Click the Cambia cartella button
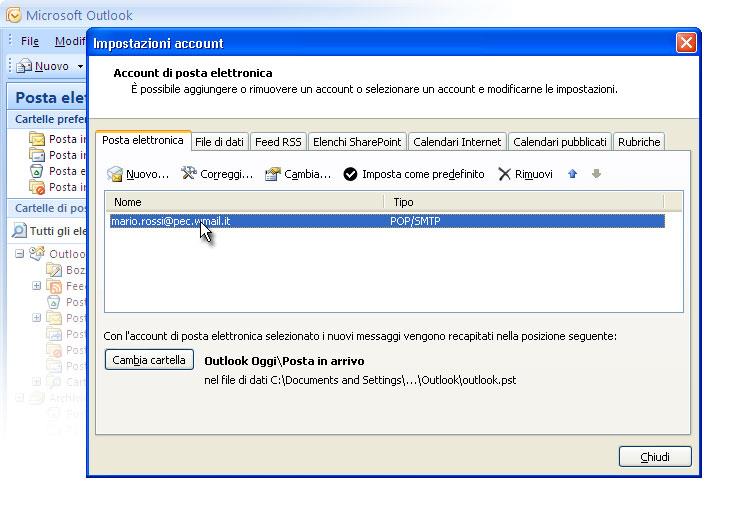The image size is (738, 505). [149, 360]
